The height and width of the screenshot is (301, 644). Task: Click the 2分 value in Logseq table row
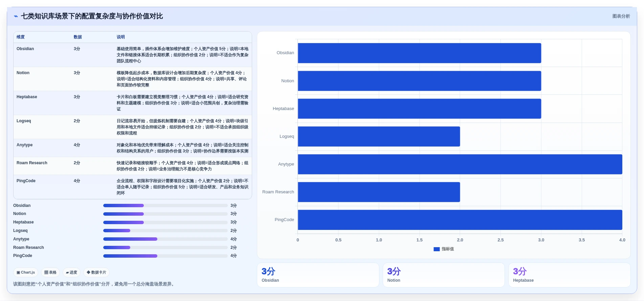click(x=77, y=121)
